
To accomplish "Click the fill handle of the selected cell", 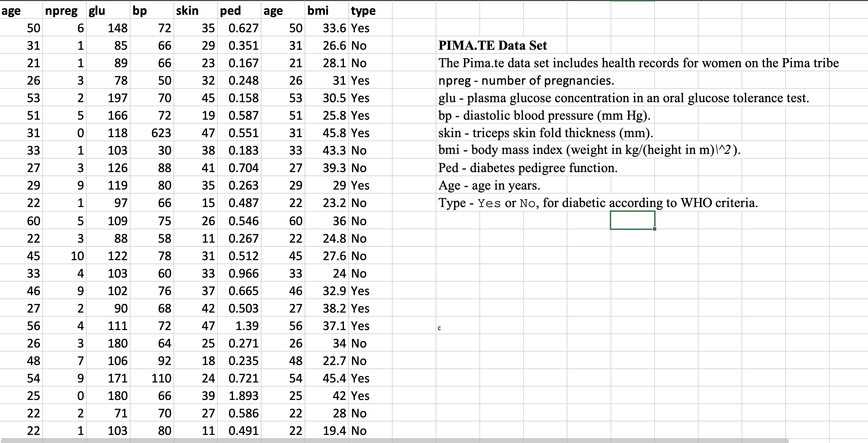I will tap(655, 229).
